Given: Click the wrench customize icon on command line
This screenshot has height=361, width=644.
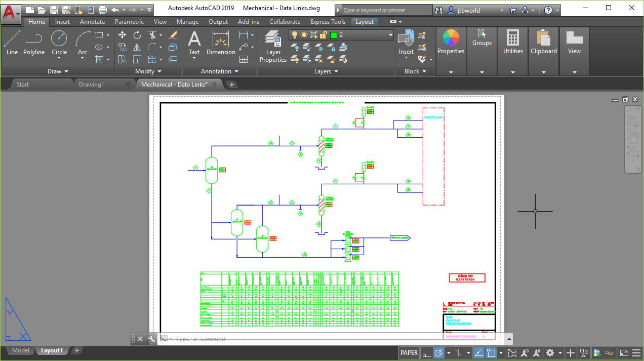Looking at the screenshot, I should tap(151, 339).
